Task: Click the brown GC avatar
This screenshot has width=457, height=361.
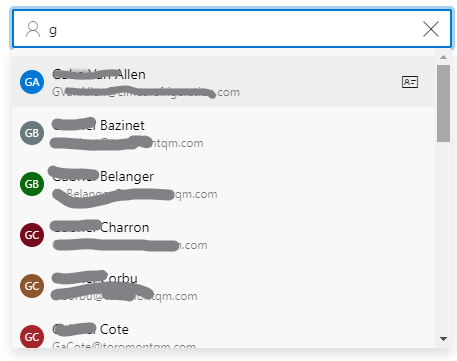Action: (x=32, y=286)
